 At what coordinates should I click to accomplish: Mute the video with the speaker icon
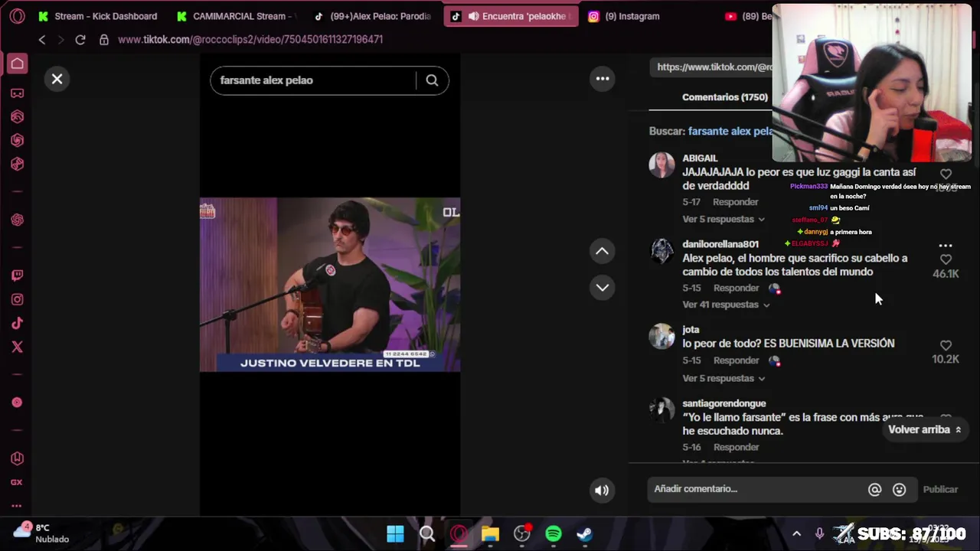pos(602,491)
